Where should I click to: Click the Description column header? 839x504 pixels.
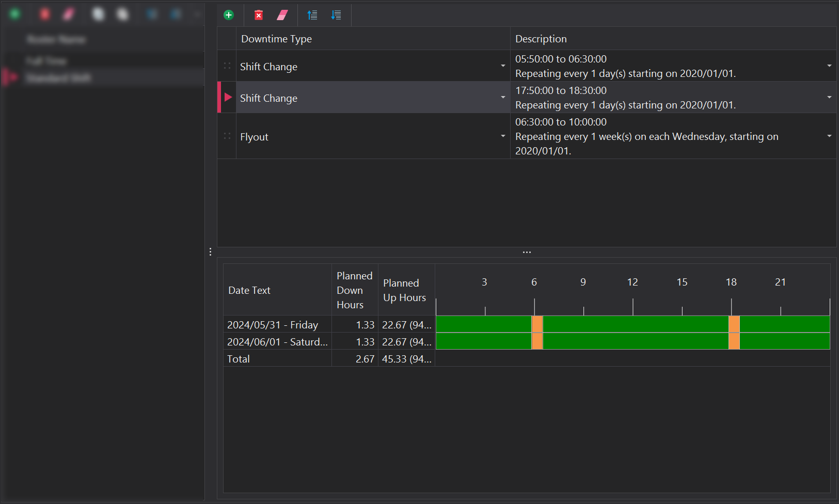coord(541,39)
